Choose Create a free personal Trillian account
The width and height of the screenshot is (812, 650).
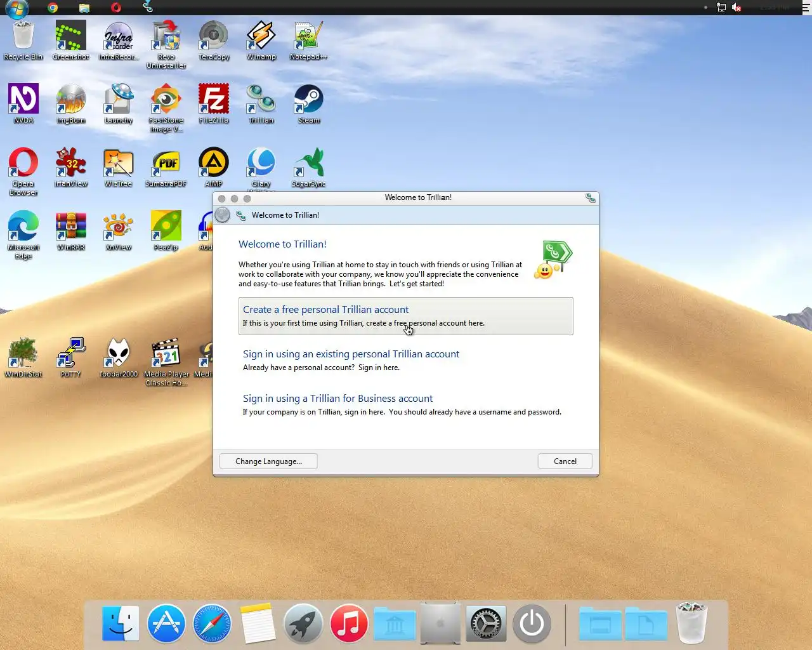[x=406, y=315]
